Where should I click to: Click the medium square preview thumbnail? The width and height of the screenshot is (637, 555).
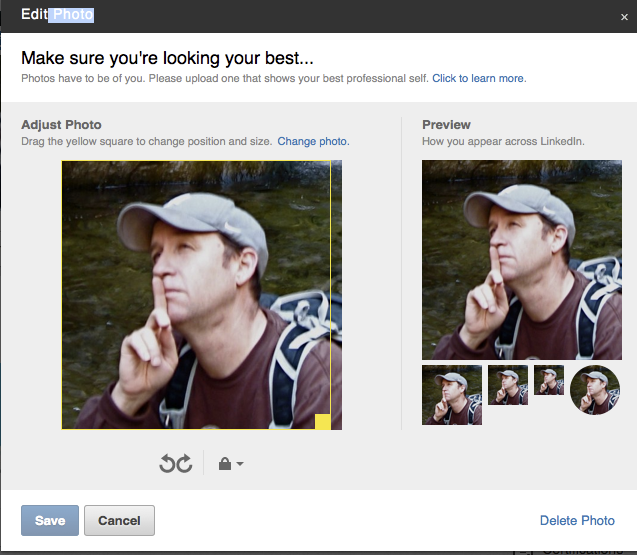click(x=508, y=385)
